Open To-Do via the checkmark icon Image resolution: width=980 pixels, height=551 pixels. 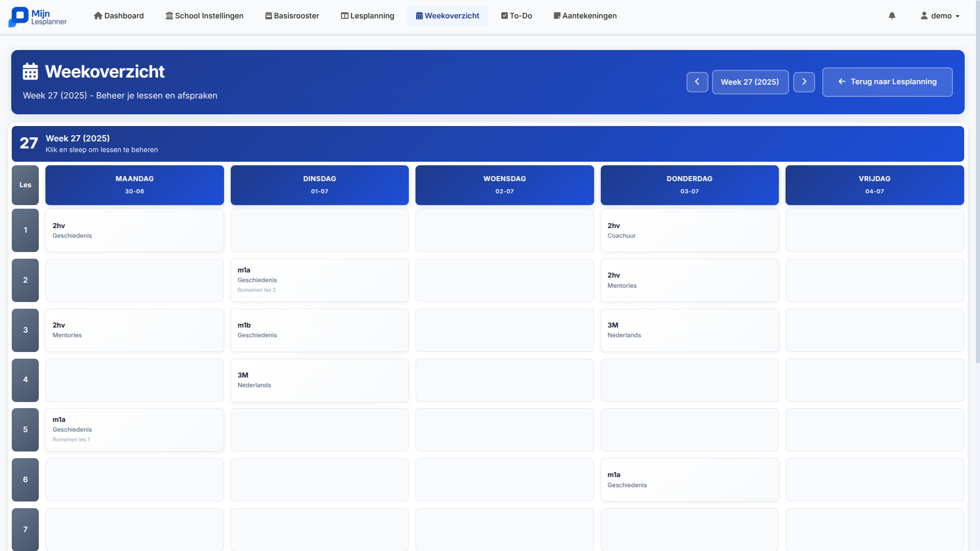coord(504,16)
